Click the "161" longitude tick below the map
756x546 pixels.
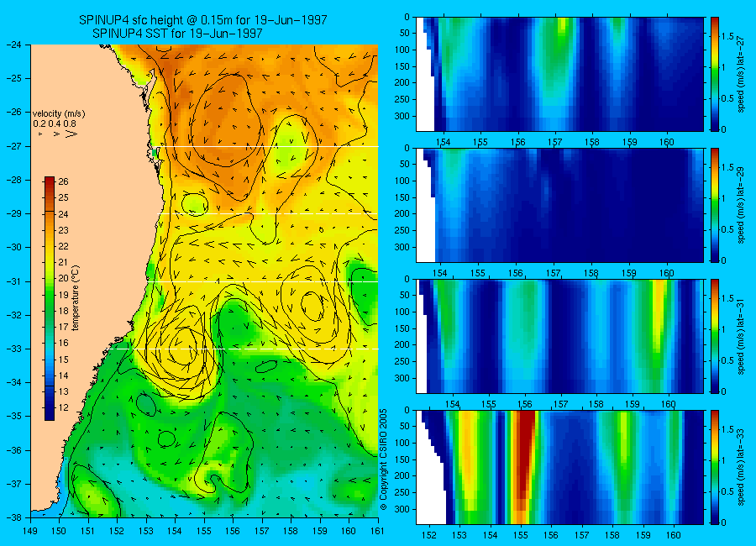pyautogui.click(x=377, y=531)
